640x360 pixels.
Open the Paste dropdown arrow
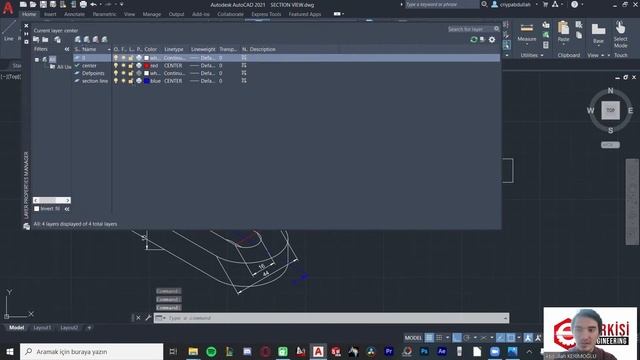tap(563, 44)
